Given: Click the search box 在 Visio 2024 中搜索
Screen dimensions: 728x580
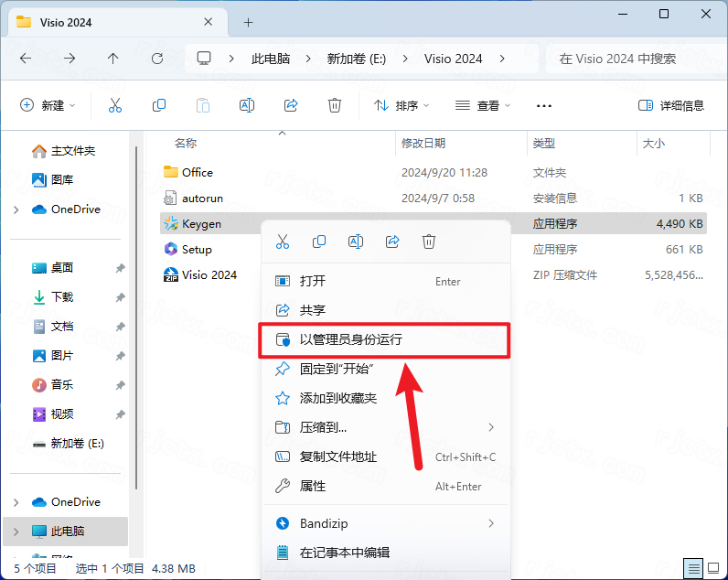Looking at the screenshot, I should [x=637, y=59].
